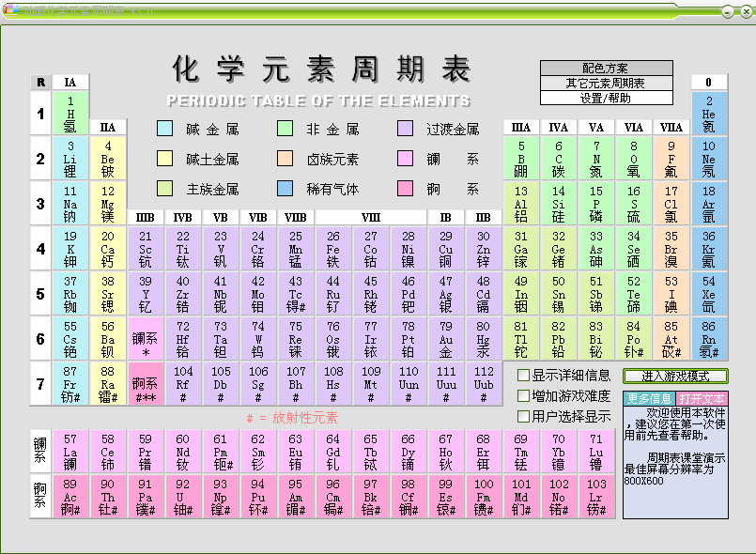Select the Lead (82 Pb) cell
756x554 pixels.
[559, 339]
